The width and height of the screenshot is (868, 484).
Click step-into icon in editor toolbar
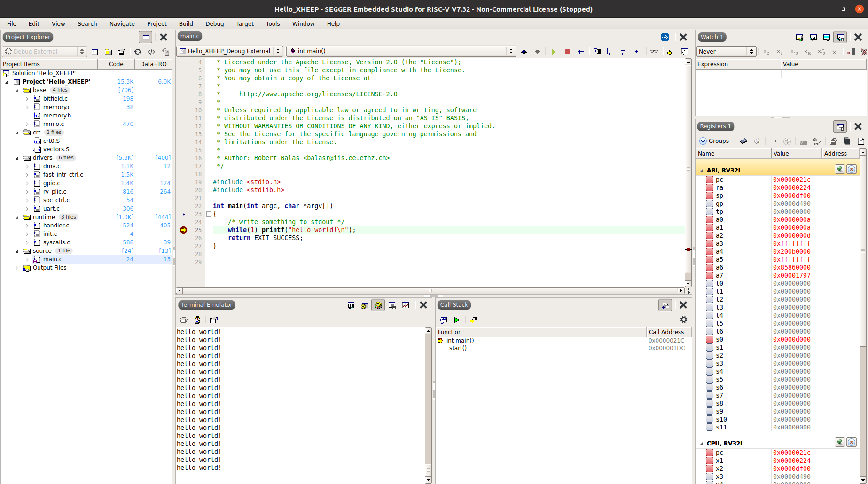click(597, 51)
